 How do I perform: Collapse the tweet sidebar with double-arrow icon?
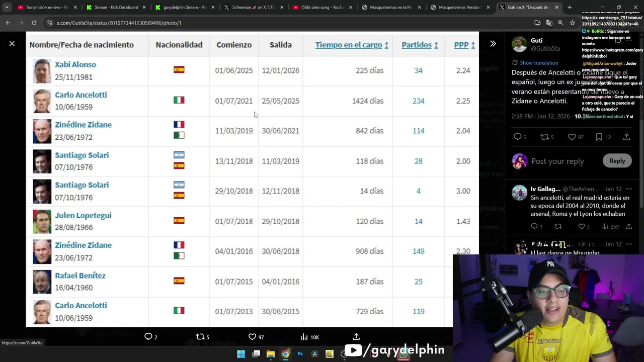pyautogui.click(x=493, y=44)
